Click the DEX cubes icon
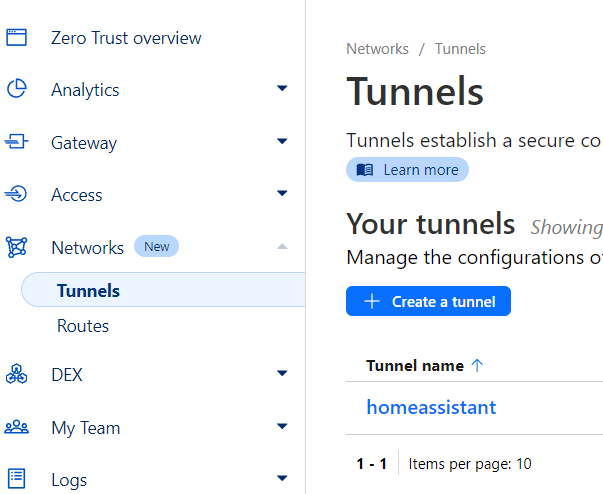The height and width of the screenshot is (494, 603). [x=16, y=375]
